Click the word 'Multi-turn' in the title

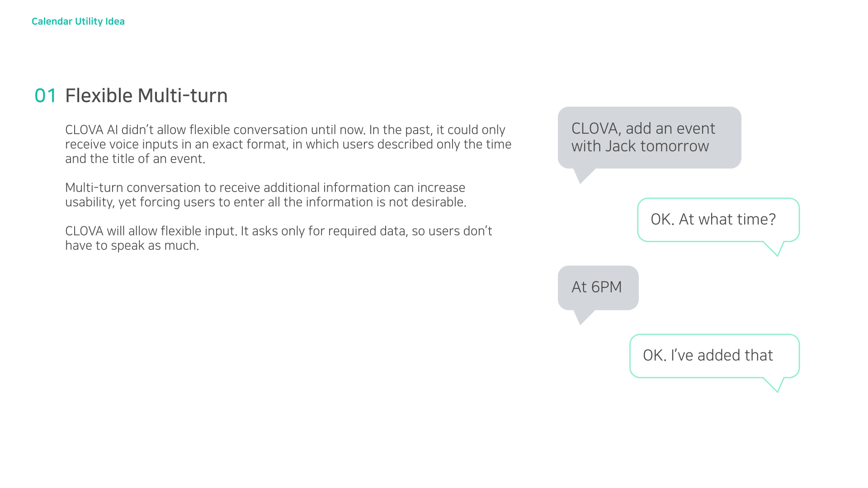182,95
